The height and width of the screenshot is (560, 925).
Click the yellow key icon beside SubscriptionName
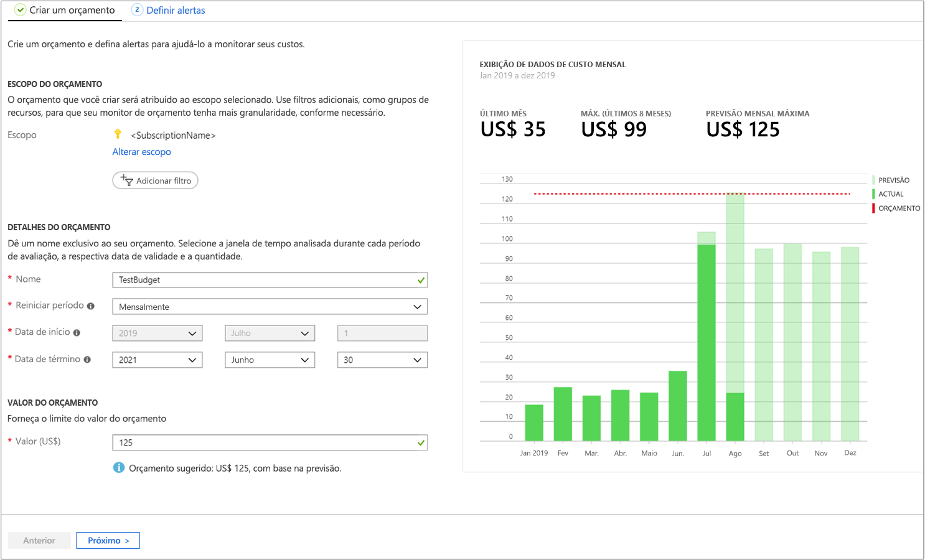click(118, 134)
